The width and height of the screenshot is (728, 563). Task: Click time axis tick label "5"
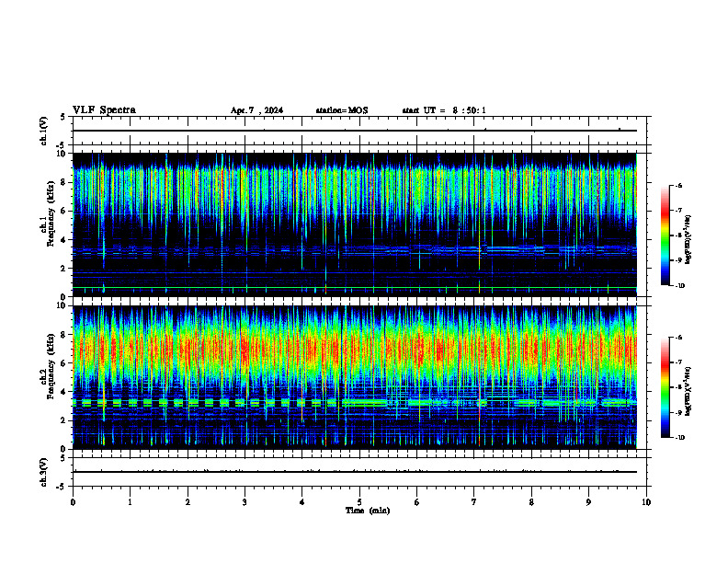[359, 502]
